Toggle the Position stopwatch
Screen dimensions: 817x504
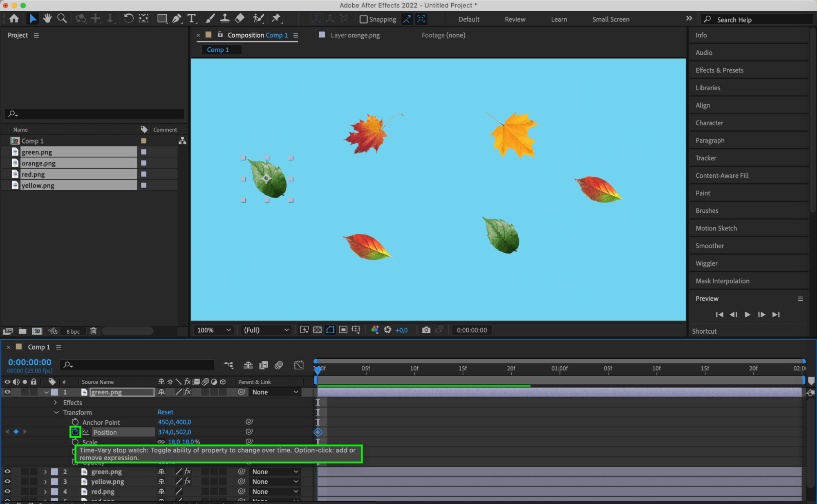click(x=75, y=432)
